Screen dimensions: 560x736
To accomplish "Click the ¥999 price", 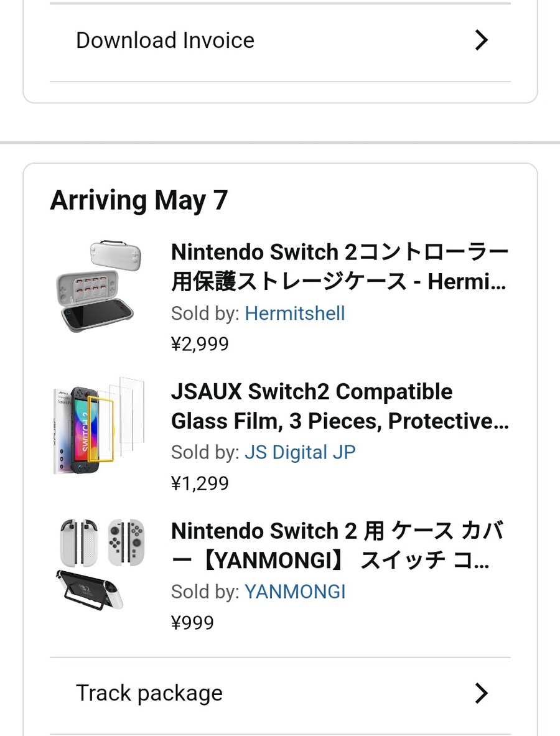I will [x=192, y=623].
